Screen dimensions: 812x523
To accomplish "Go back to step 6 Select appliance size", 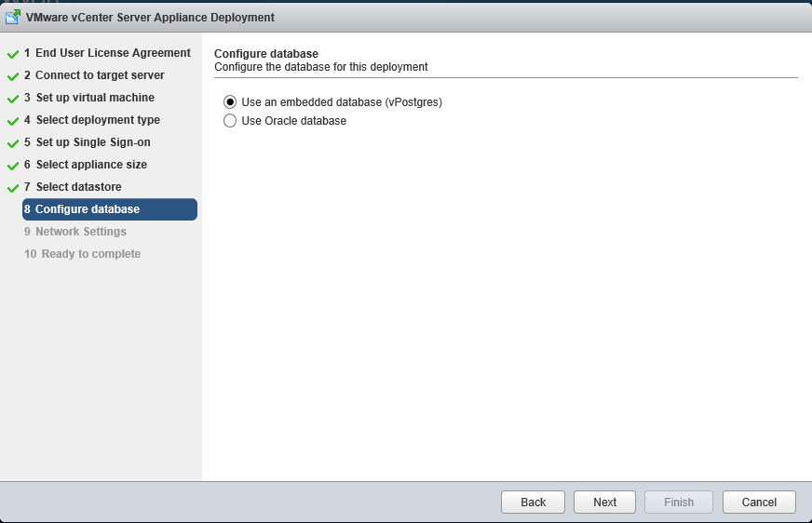I will point(86,165).
